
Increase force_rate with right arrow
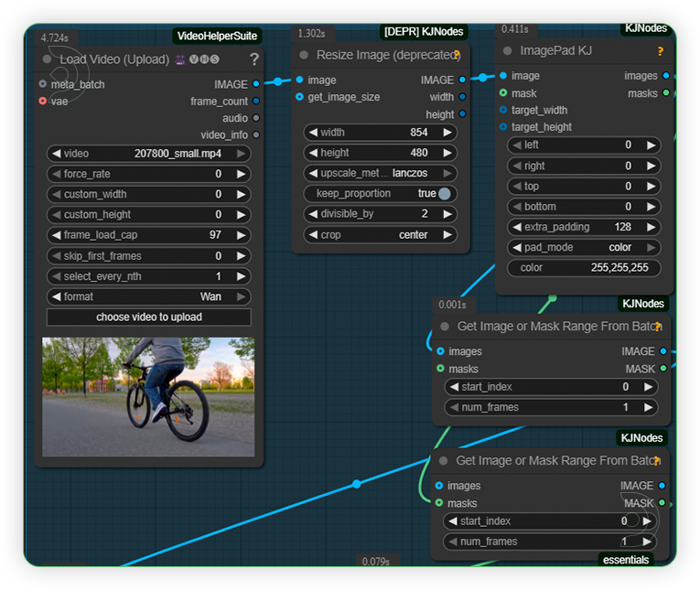[x=241, y=174]
